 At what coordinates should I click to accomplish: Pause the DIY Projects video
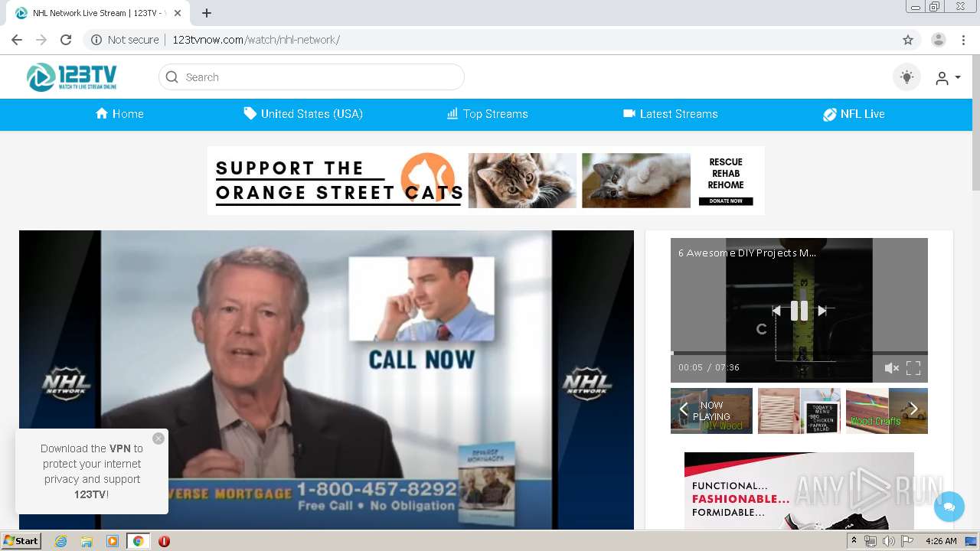(x=799, y=310)
